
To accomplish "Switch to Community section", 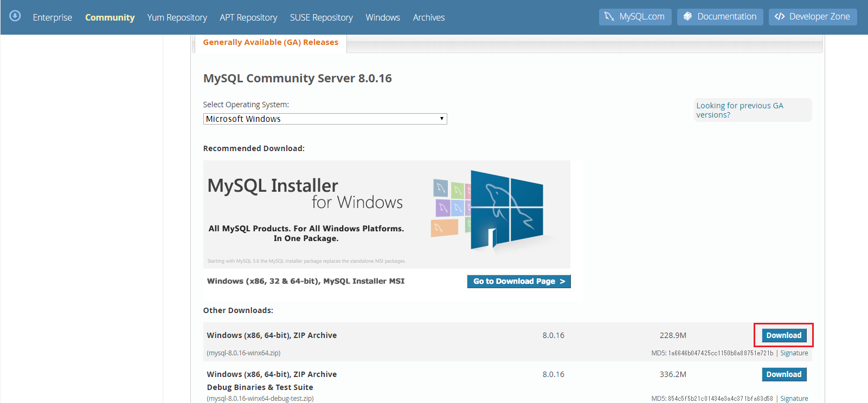I will [x=110, y=17].
